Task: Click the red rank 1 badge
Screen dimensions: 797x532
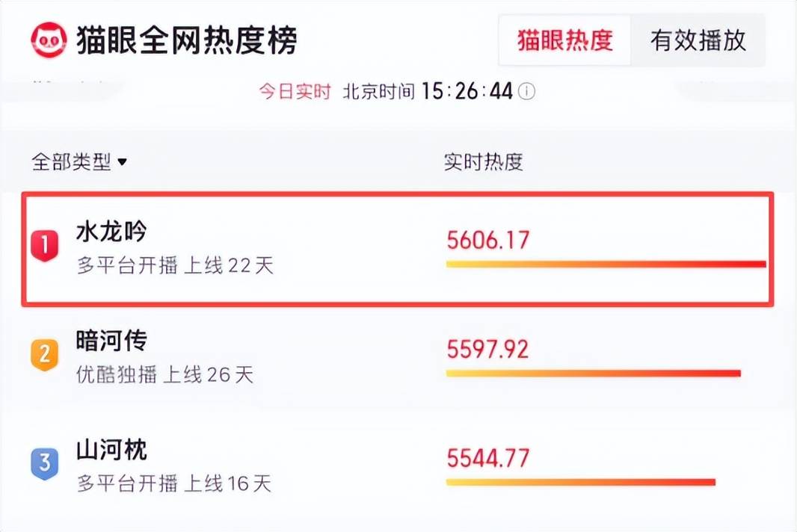Action: point(45,246)
